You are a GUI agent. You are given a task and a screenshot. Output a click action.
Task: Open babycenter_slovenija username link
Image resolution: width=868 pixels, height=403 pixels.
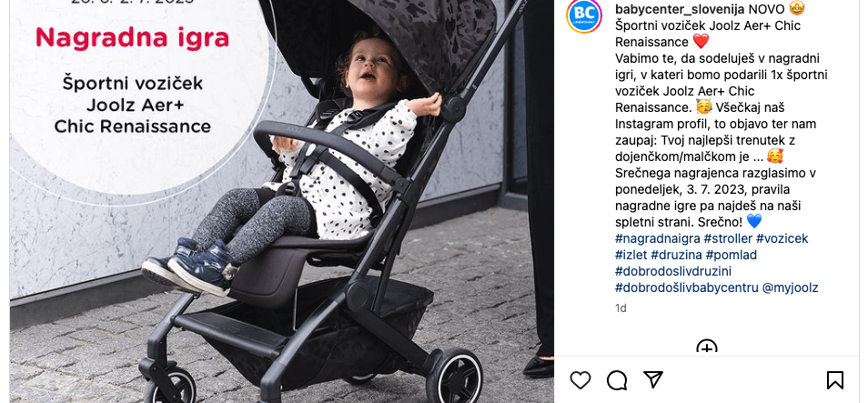(x=680, y=9)
